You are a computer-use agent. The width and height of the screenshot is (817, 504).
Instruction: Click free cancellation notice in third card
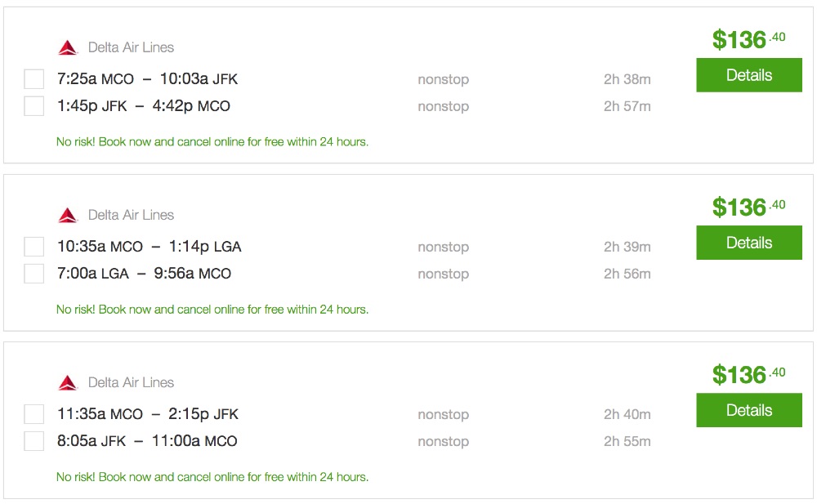pos(212,477)
